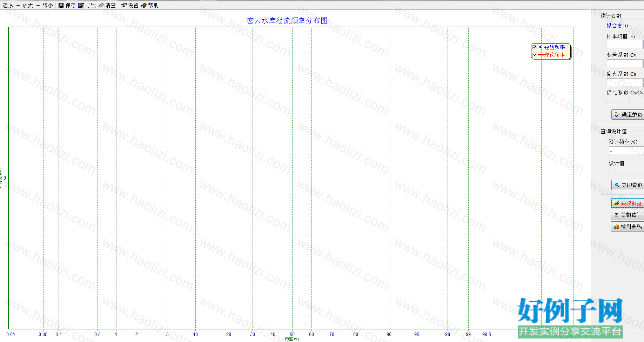Click the 设计值 result field
The image size is (644, 342).
point(626,172)
